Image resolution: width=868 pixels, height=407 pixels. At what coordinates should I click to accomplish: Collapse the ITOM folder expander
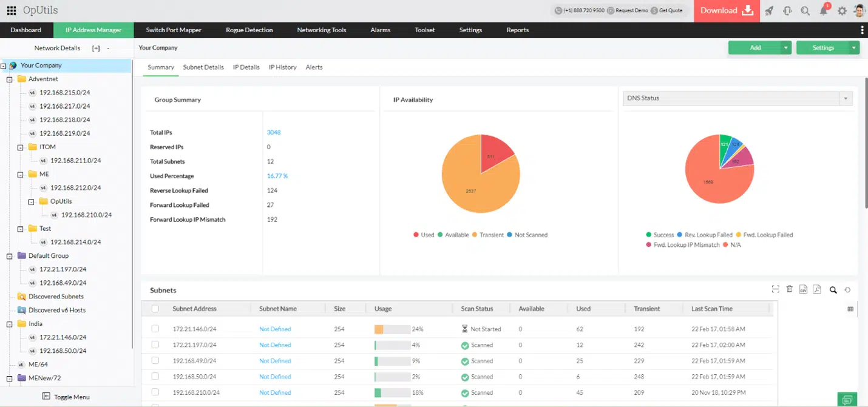pos(21,147)
